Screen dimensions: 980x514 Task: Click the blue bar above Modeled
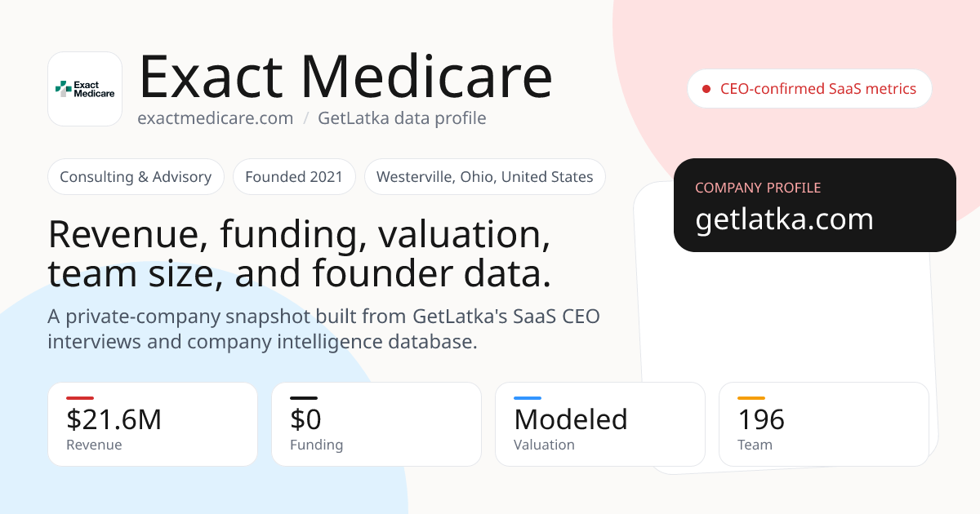coord(528,398)
